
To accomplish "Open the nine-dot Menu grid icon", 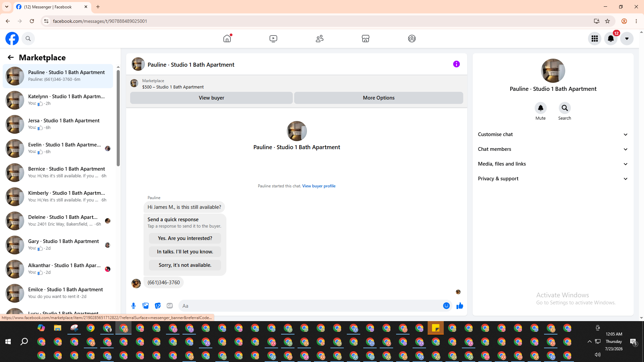I will click(595, 39).
